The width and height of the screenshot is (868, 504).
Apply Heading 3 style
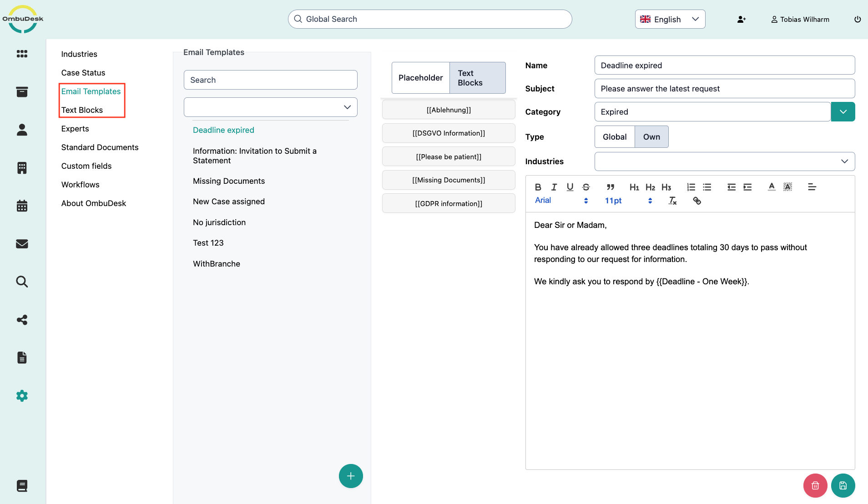[x=666, y=187]
